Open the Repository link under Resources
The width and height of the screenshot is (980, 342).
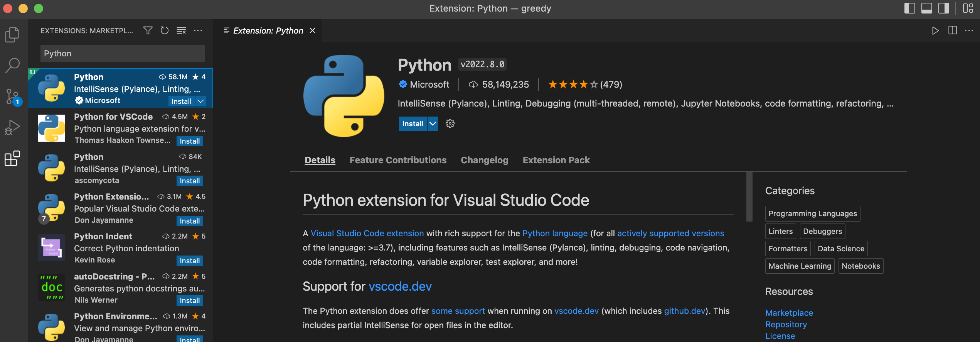pyautogui.click(x=786, y=325)
